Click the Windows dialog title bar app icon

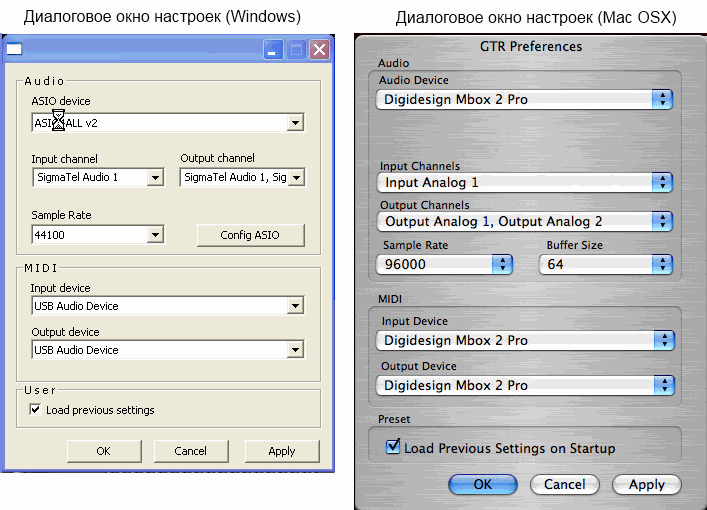click(14, 49)
